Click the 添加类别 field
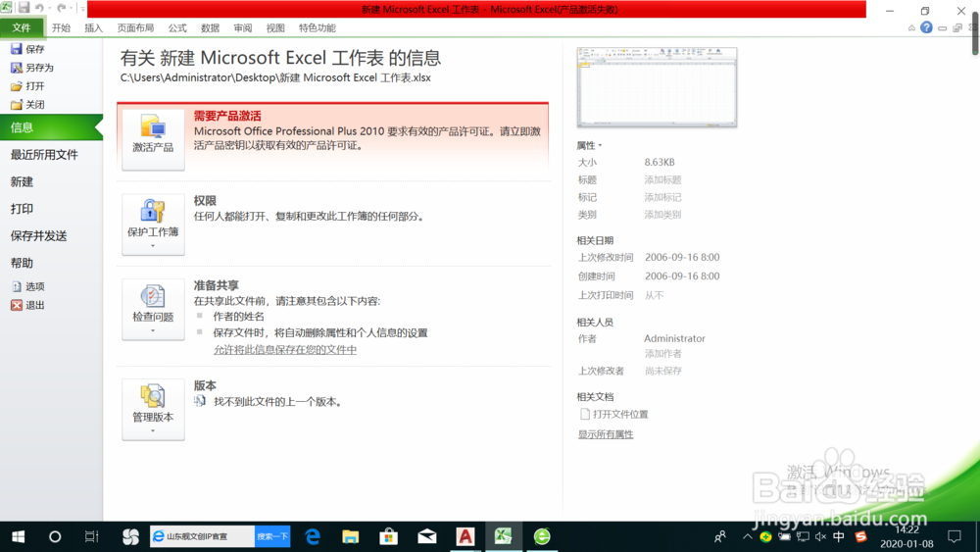 662,215
